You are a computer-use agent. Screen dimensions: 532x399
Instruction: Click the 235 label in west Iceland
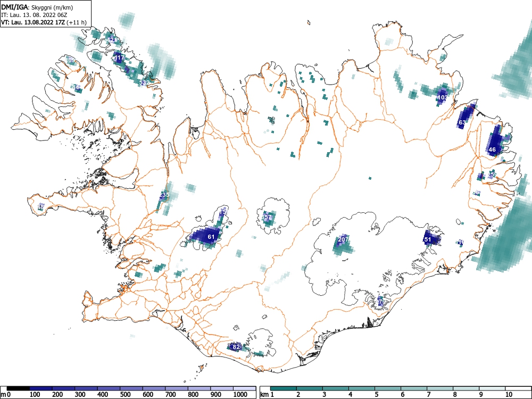point(164,195)
